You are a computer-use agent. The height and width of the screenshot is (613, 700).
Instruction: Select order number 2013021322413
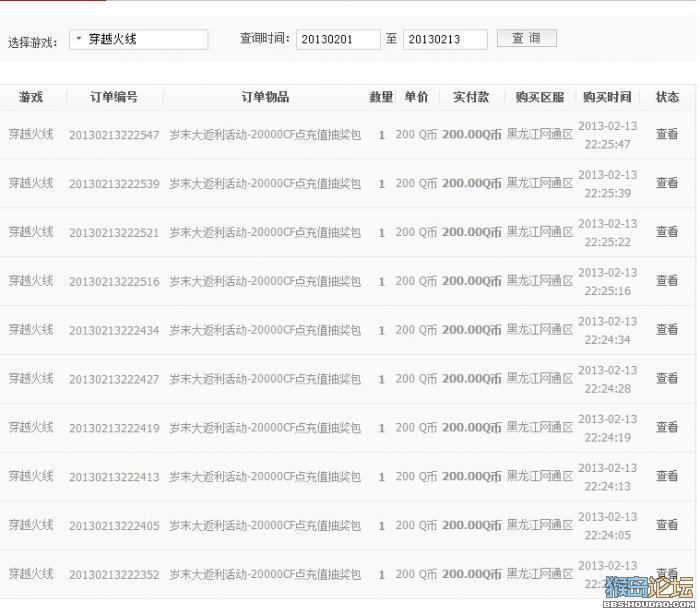point(114,477)
